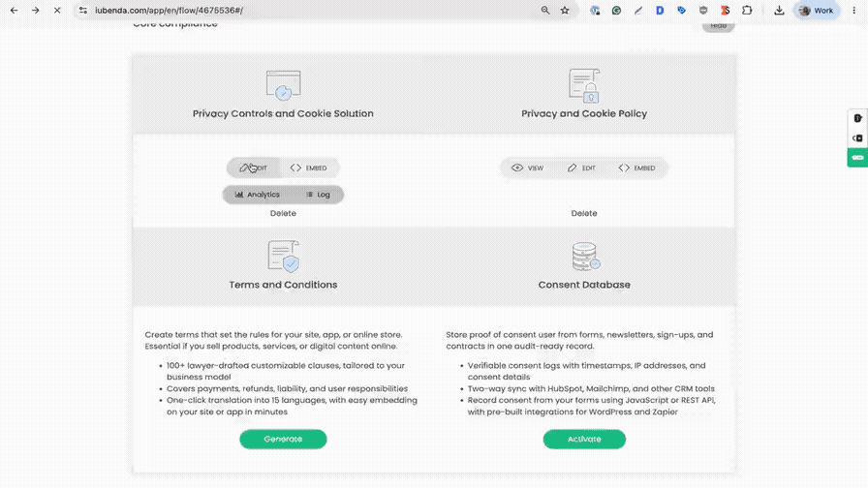Go forward using the browser forward arrow
Screen dimensions: 868x488
click(x=36, y=11)
